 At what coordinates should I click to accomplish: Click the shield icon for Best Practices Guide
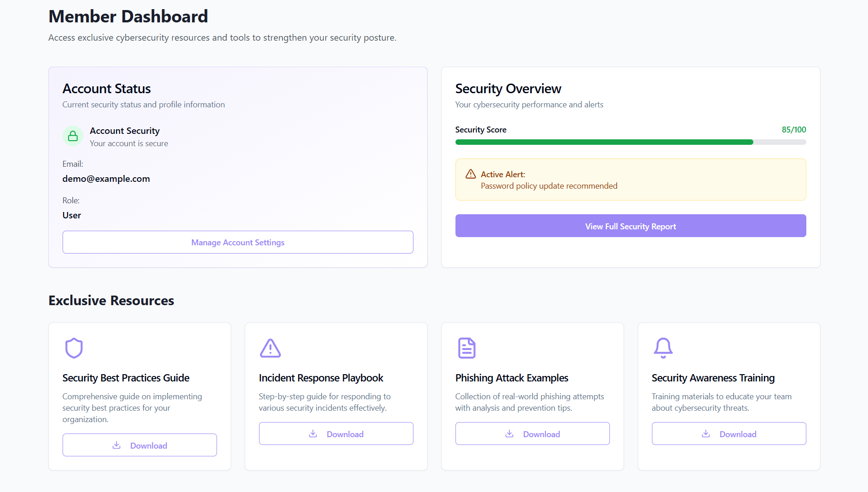(x=74, y=348)
